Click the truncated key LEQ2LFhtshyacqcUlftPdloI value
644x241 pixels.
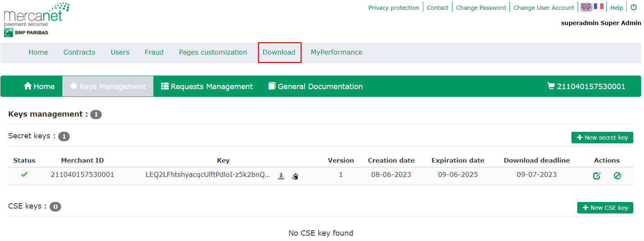(x=208, y=174)
